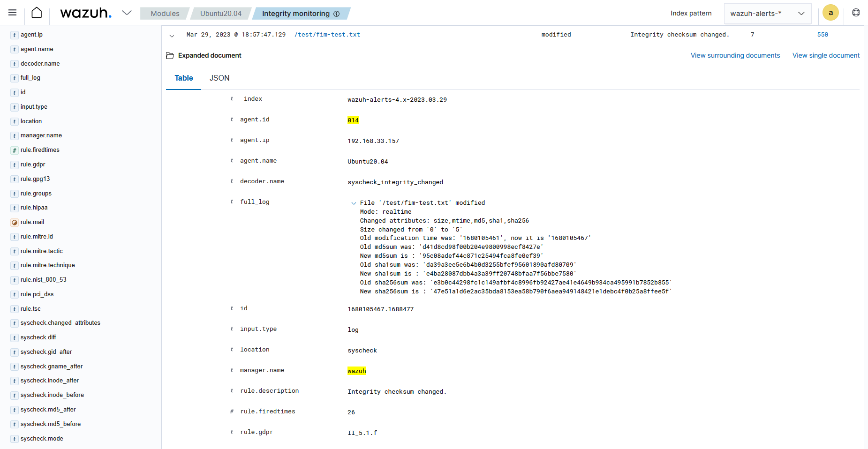Screen dimensions: 868x449
Task: Click the text type icon beside full_log row
Action: [x=232, y=202]
